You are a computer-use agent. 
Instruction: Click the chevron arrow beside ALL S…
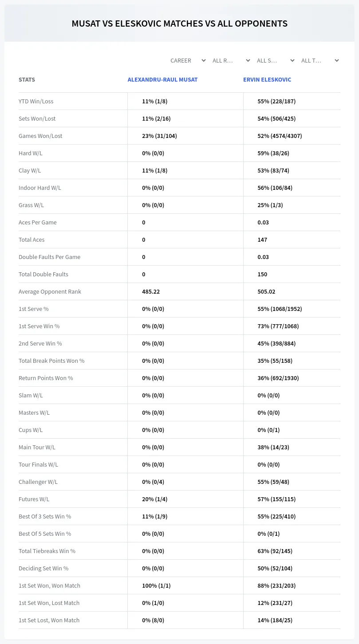(292, 60)
